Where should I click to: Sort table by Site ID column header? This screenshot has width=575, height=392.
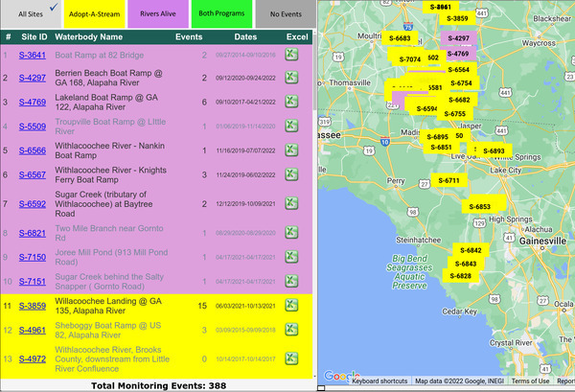[x=34, y=37]
